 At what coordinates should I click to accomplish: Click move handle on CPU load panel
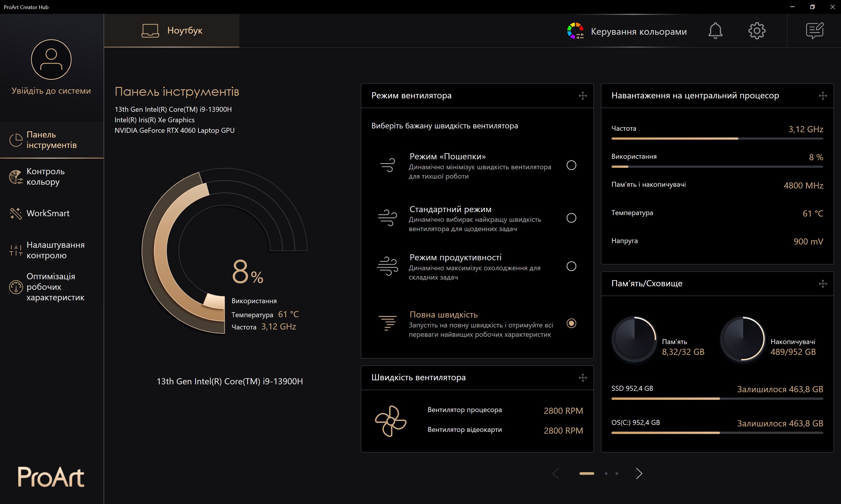pyautogui.click(x=823, y=96)
